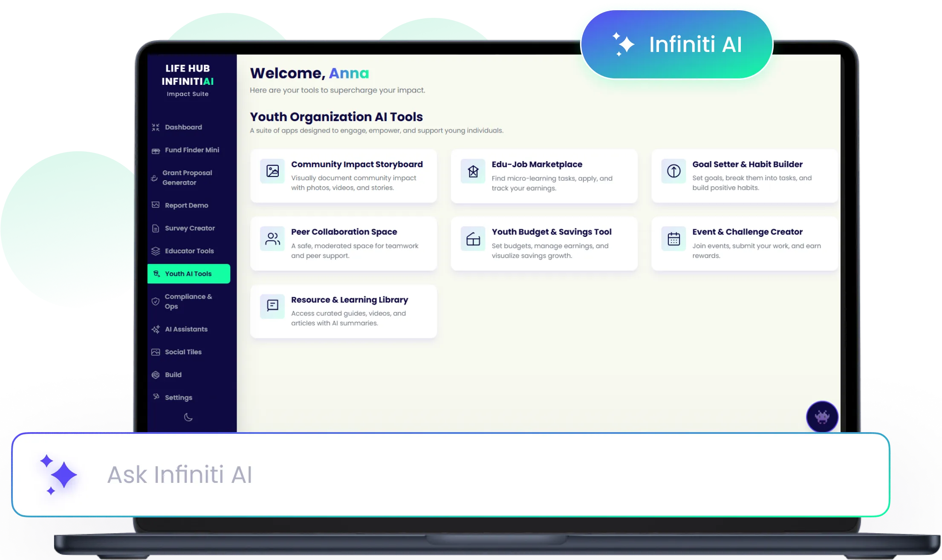Click the Community Impact Storyboard image icon
Screen dimensions: 942x560
click(272, 171)
